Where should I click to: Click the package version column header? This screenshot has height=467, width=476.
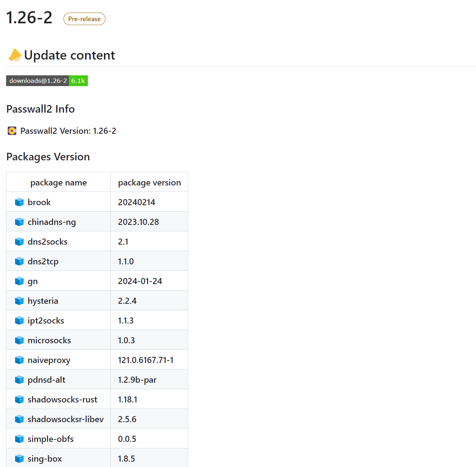pyautogui.click(x=150, y=183)
